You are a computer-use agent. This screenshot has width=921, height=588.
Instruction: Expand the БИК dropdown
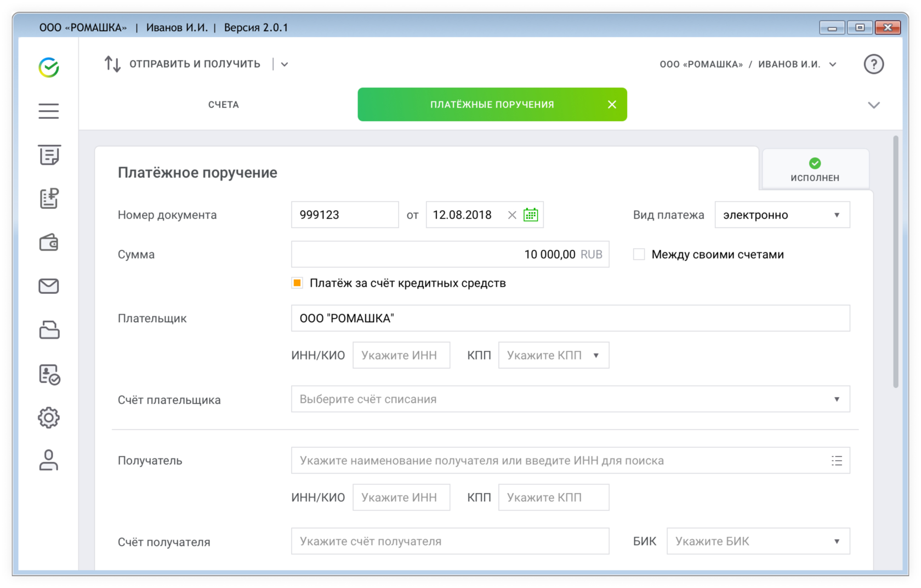pos(758,541)
